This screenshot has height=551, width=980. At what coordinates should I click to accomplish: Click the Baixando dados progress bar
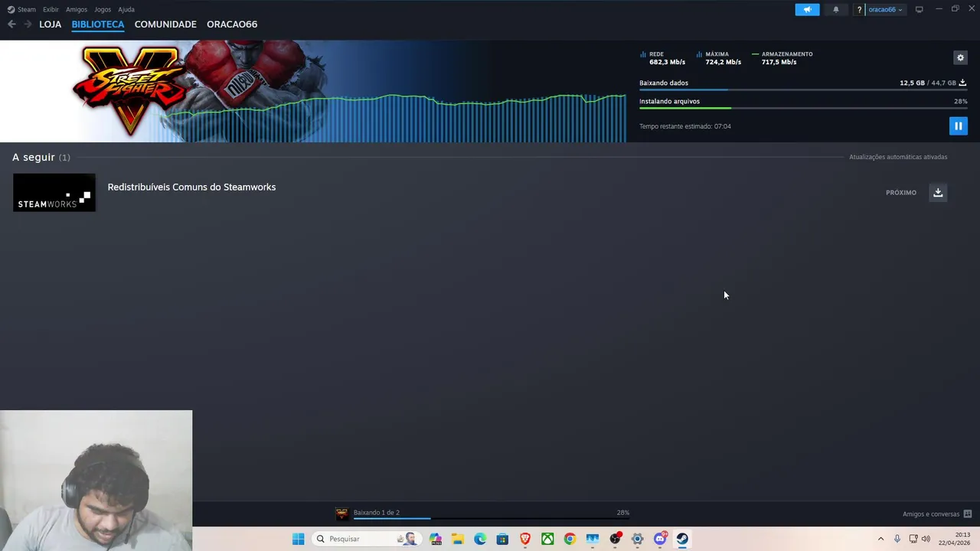click(x=803, y=90)
